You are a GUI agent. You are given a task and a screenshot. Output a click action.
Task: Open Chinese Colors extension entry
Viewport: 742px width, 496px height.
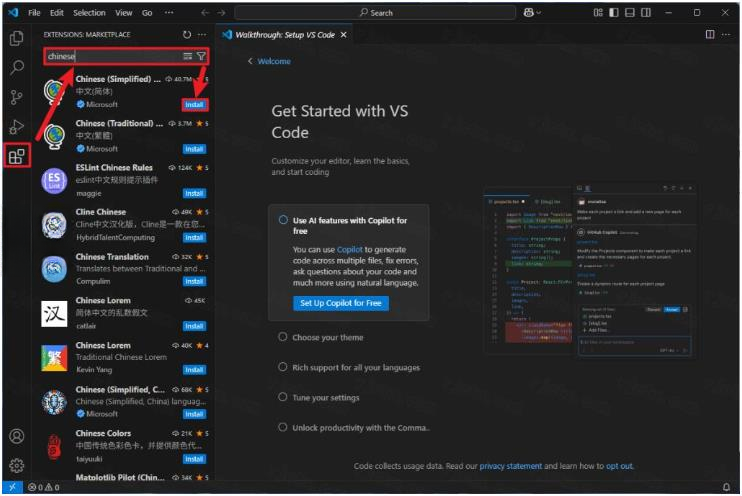point(125,446)
